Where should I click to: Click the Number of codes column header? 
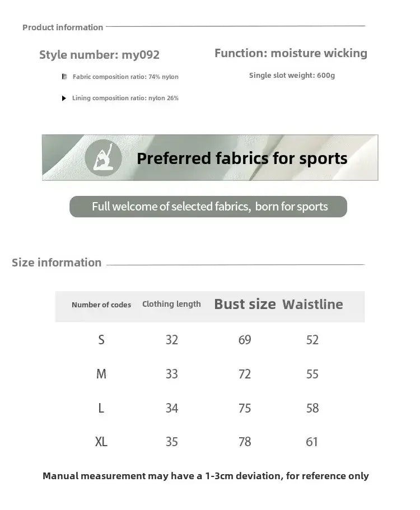point(101,305)
